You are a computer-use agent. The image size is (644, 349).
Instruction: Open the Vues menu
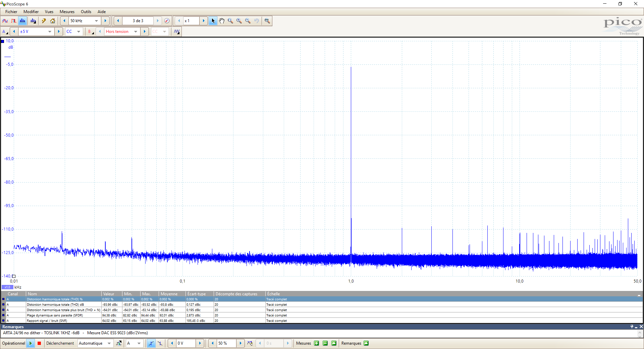pos(49,12)
